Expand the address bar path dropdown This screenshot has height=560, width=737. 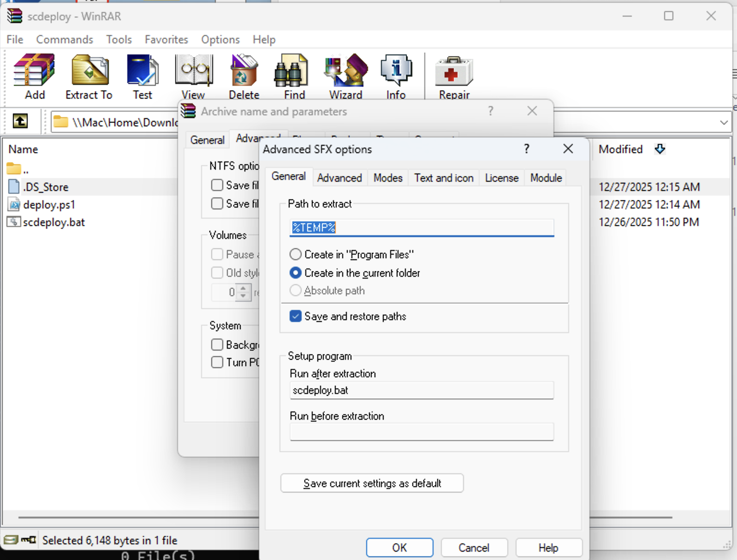click(x=724, y=122)
